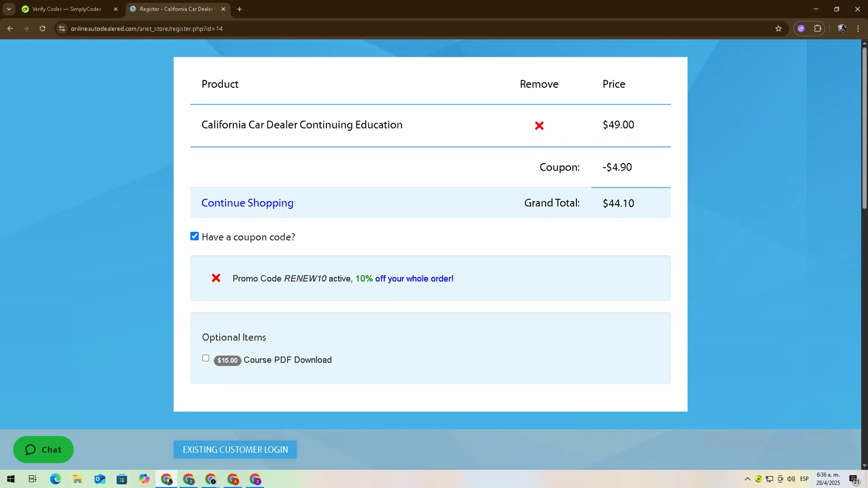Viewport: 868px width, 488px height.
Task: Switch the ESP input language indicator
Action: [x=804, y=479]
